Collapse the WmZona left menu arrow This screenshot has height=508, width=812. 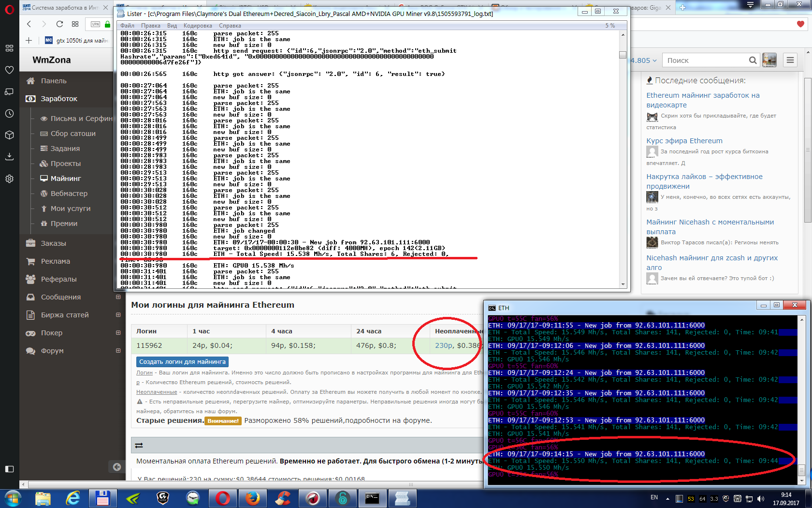[116, 467]
